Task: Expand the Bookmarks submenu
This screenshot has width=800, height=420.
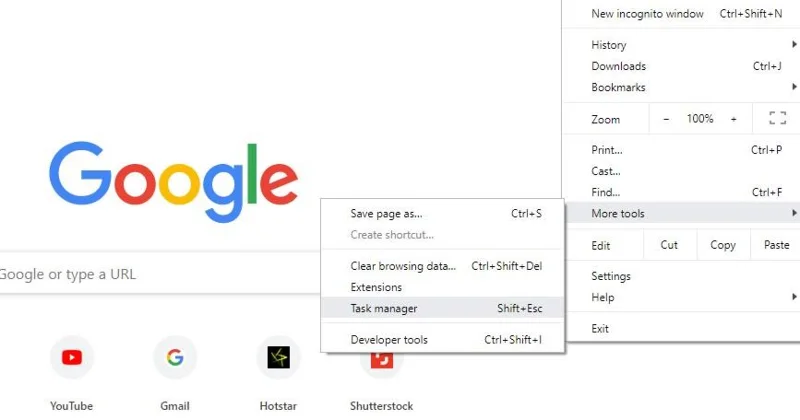Action: pyautogui.click(x=682, y=87)
